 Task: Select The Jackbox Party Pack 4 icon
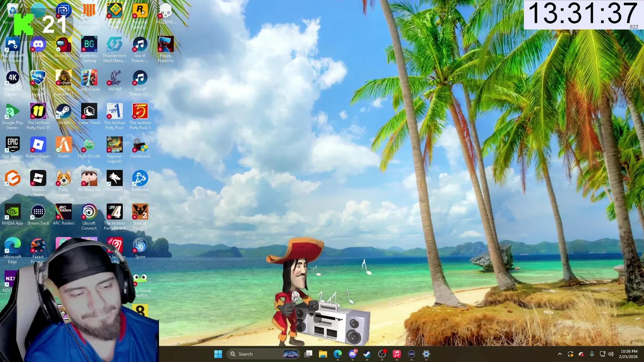tap(114, 217)
